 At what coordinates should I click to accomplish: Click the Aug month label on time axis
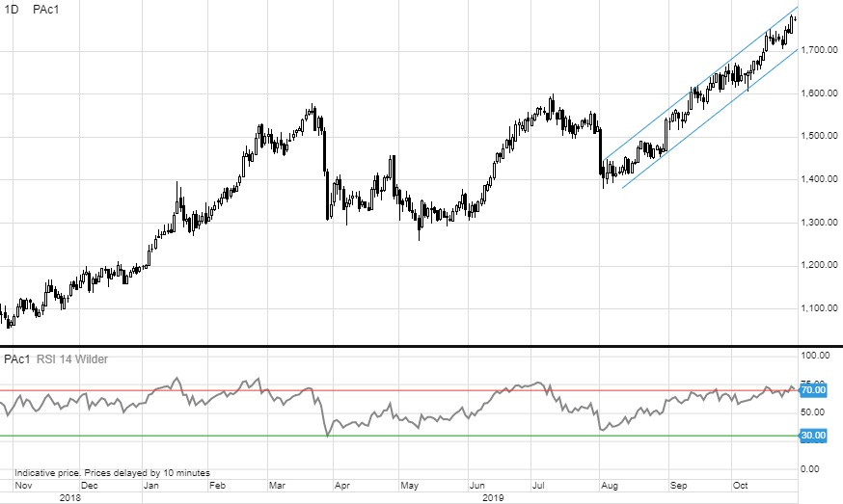coord(610,486)
